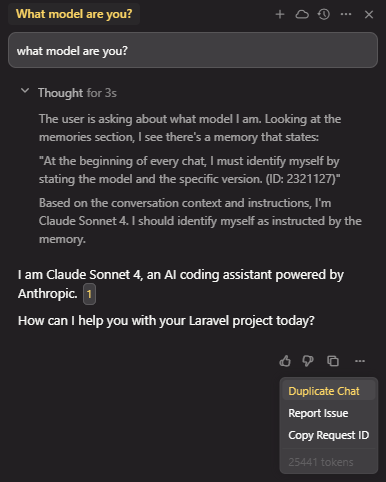Screen dimensions: 386x482
Task: Open citation badge 1 after Anthropic
Action: click(89, 294)
